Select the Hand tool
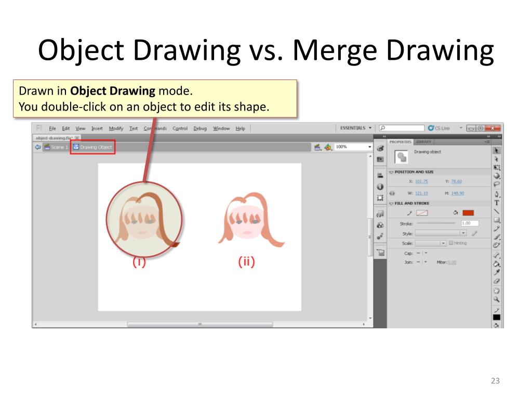 coord(496,290)
